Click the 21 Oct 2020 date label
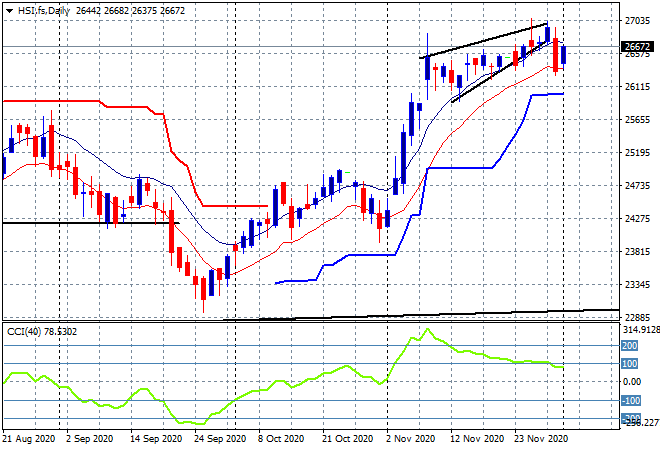This screenshot has height=450, width=660. [347, 439]
